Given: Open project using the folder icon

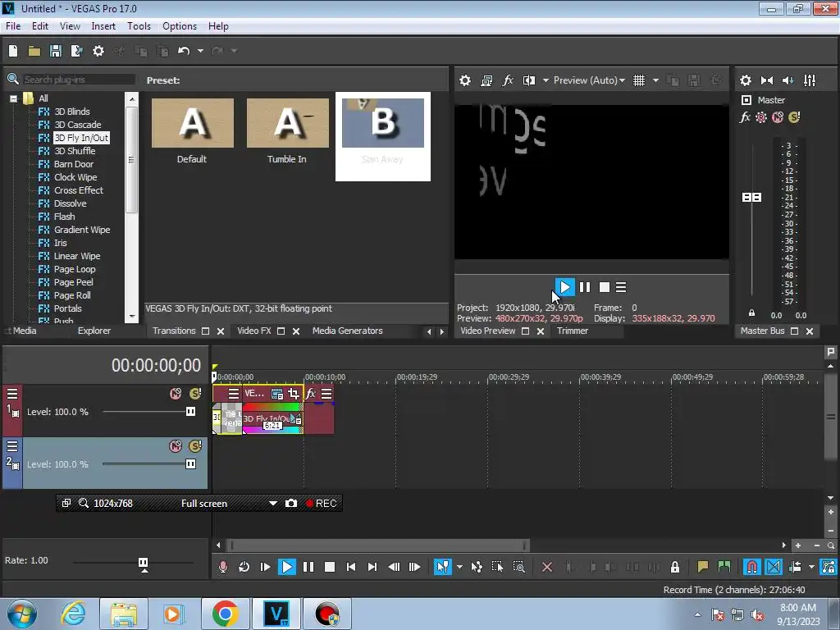Looking at the screenshot, I should click(34, 51).
